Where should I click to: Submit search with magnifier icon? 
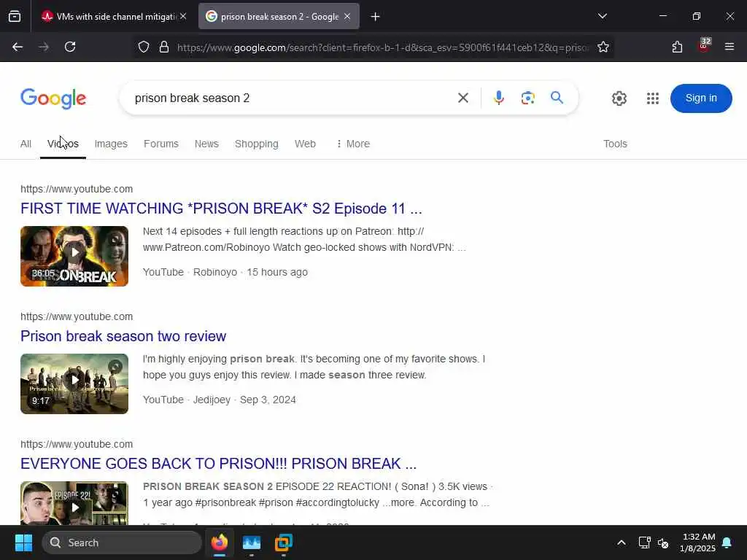click(557, 98)
